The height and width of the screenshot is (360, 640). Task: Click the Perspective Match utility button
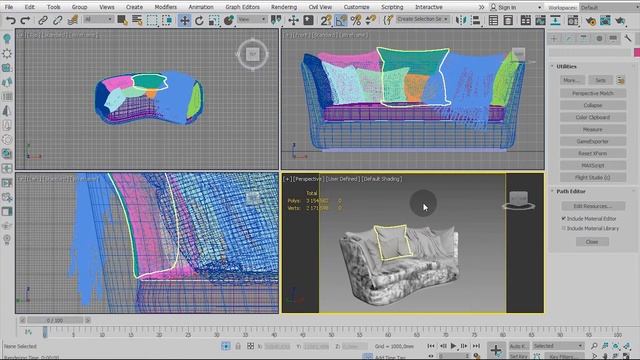coord(593,93)
